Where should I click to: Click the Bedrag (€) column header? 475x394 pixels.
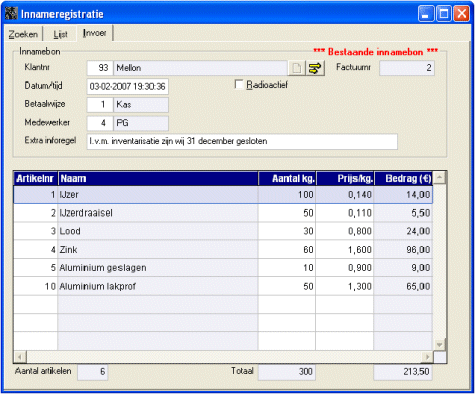(x=403, y=179)
